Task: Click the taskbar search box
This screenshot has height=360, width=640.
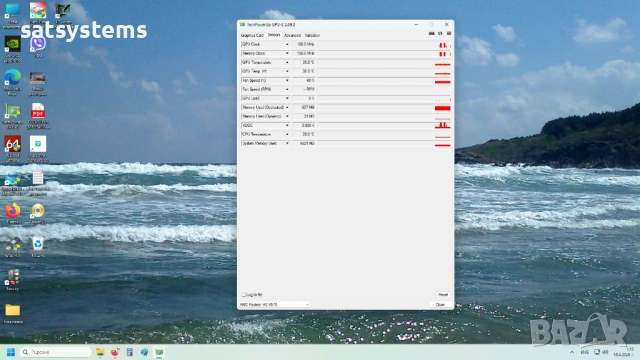Action: pos(56,352)
